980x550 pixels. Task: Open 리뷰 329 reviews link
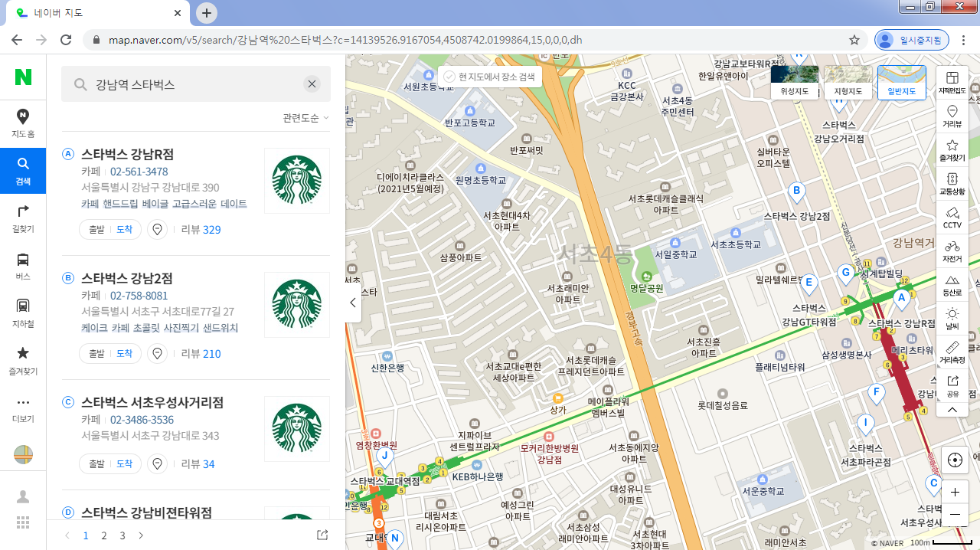click(201, 230)
